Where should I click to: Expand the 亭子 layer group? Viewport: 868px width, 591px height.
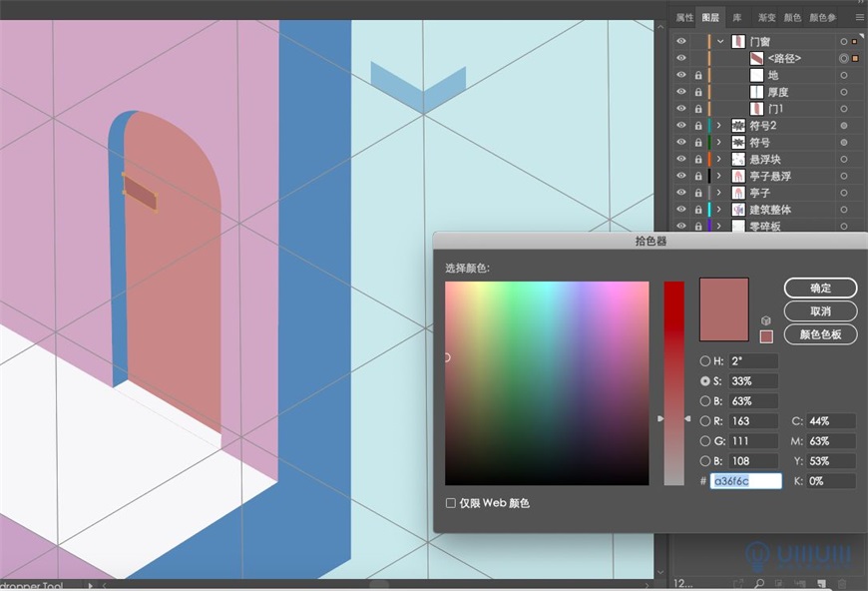717,191
